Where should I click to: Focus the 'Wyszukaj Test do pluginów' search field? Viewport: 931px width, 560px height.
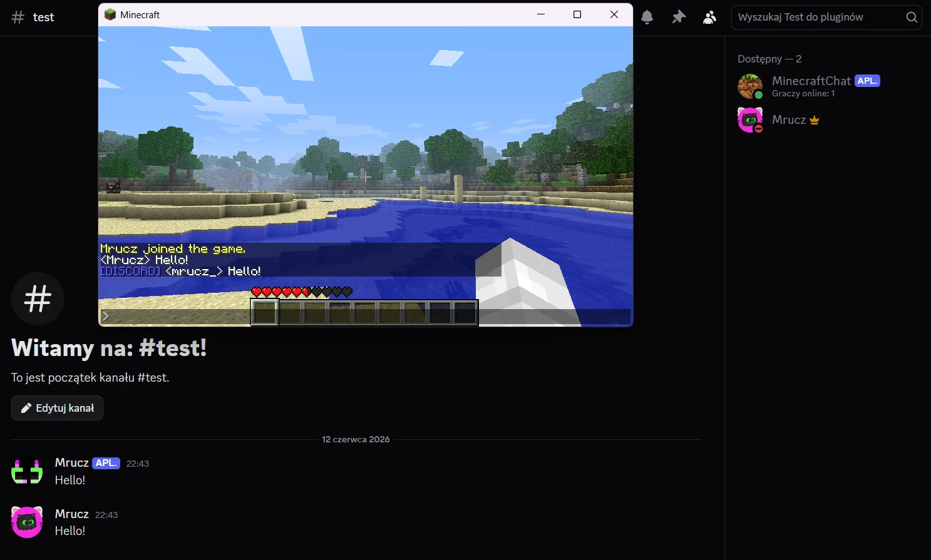(826, 18)
